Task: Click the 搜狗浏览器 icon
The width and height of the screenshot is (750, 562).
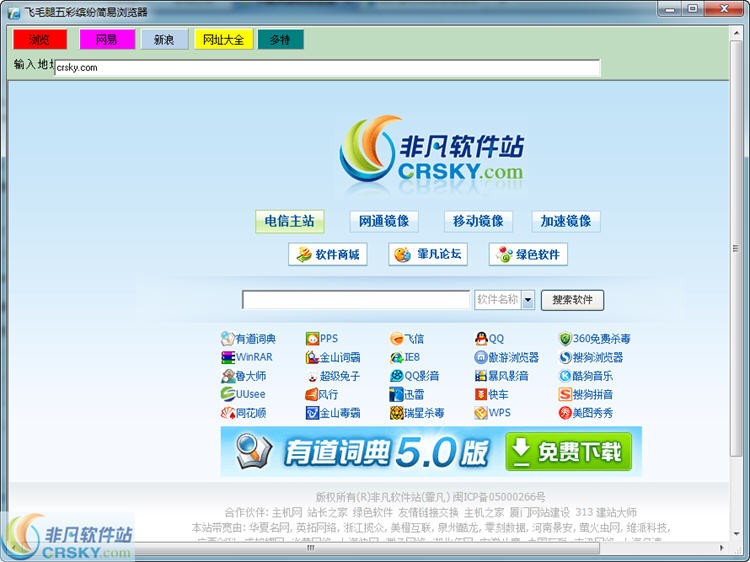Action: 565,357
